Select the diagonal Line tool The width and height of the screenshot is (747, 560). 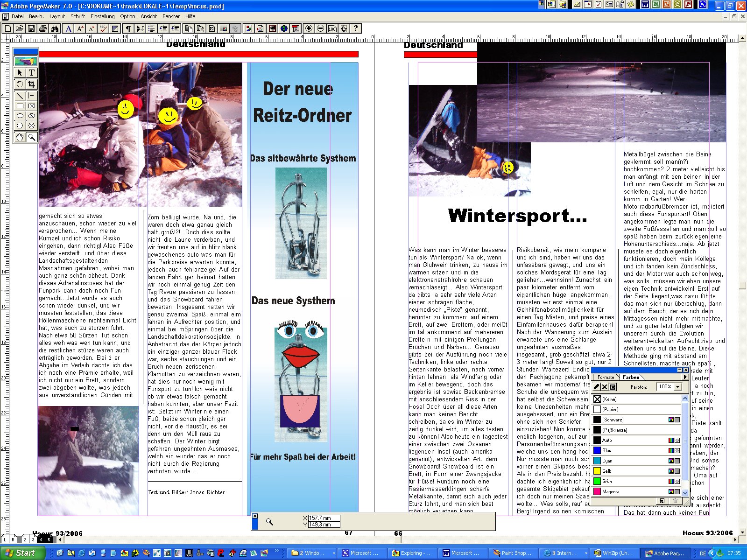click(20, 96)
